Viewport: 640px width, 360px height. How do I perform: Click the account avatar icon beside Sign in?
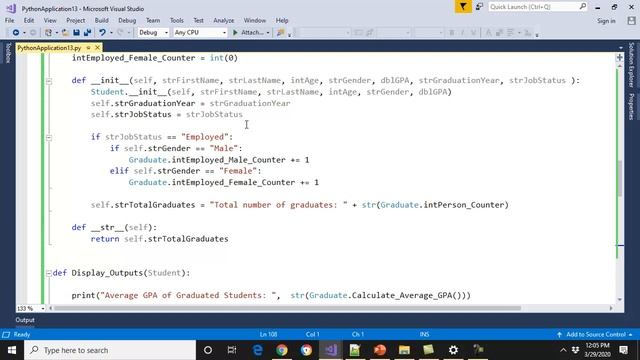631,21
